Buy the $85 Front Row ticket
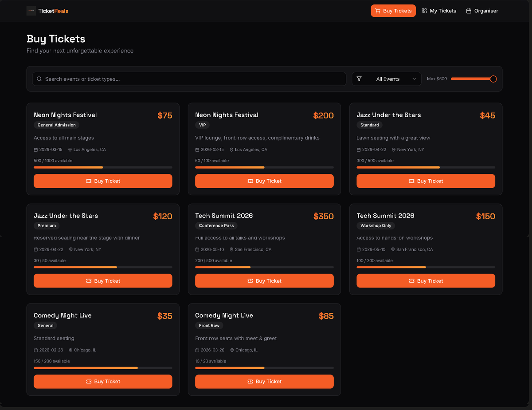The height and width of the screenshot is (410, 532). [264, 382]
